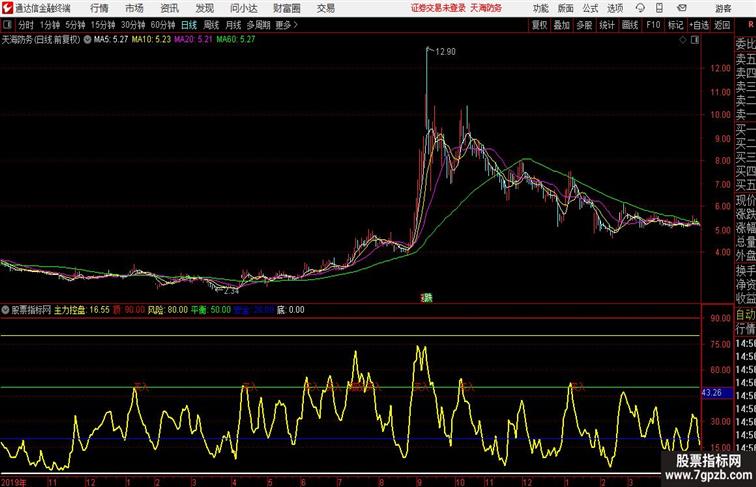Open the mobile phone icon in title bar
The height and width of the screenshot is (487, 756).
[x=659, y=8]
